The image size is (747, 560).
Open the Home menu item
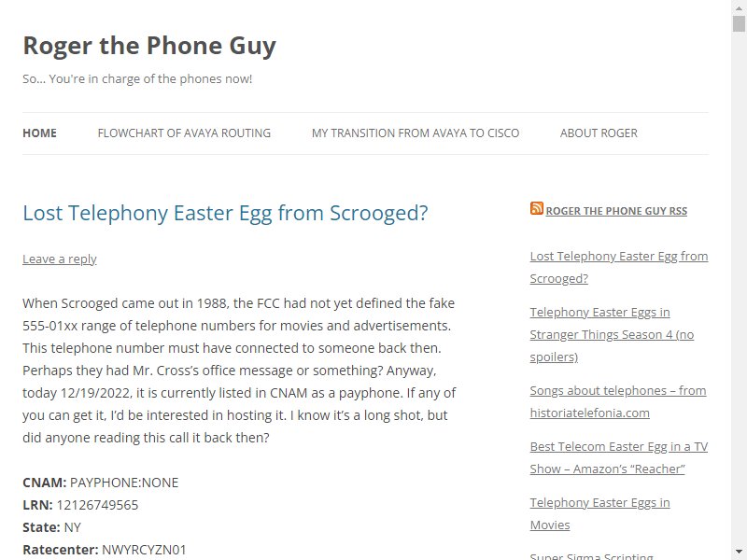(39, 133)
